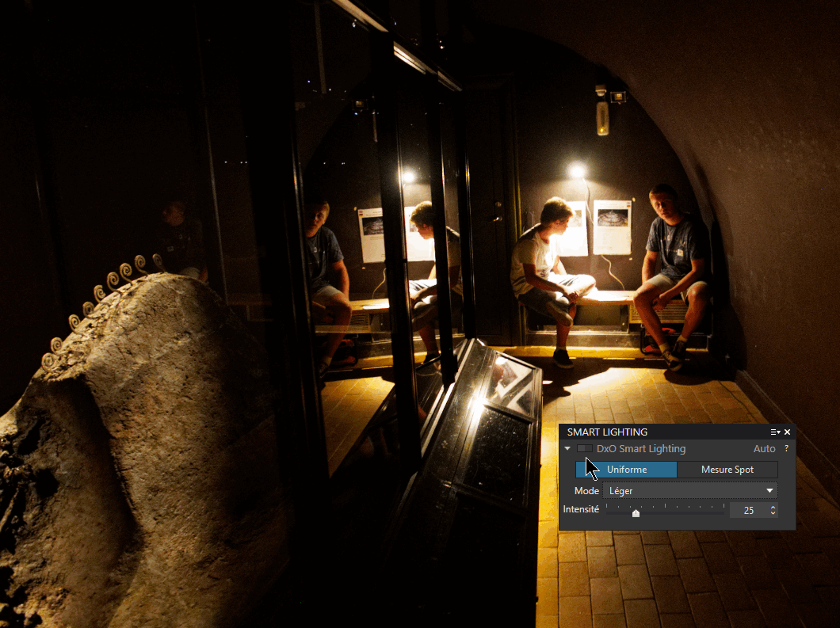
Task: Click the Intensité slider handle
Action: tap(636, 513)
